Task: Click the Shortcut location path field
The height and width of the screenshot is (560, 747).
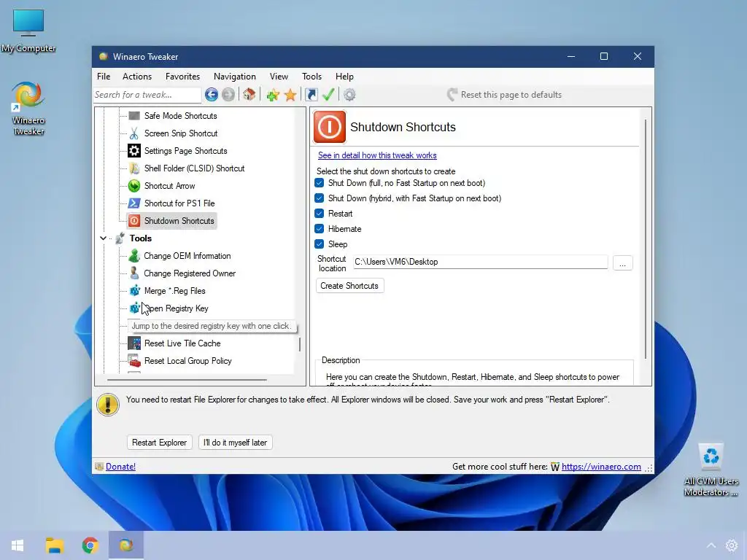Action: click(480, 262)
